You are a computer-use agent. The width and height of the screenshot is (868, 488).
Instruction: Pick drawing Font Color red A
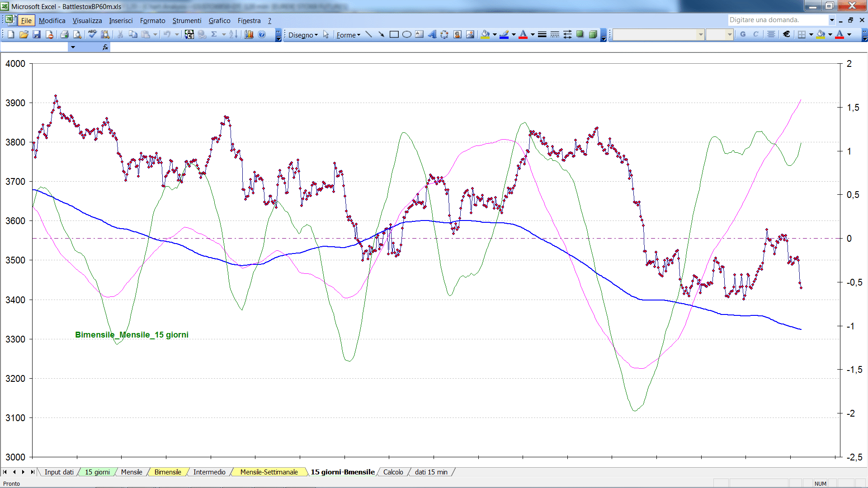pos(523,34)
